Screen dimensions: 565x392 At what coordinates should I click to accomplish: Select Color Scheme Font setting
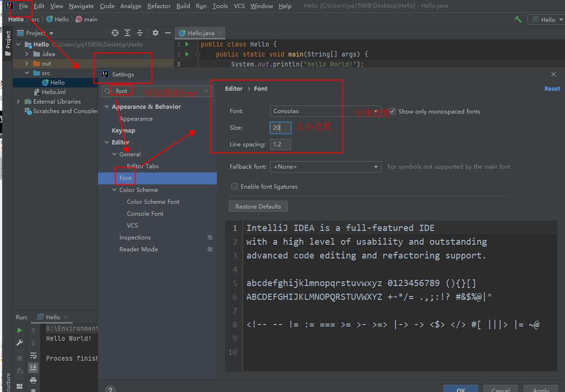(153, 201)
